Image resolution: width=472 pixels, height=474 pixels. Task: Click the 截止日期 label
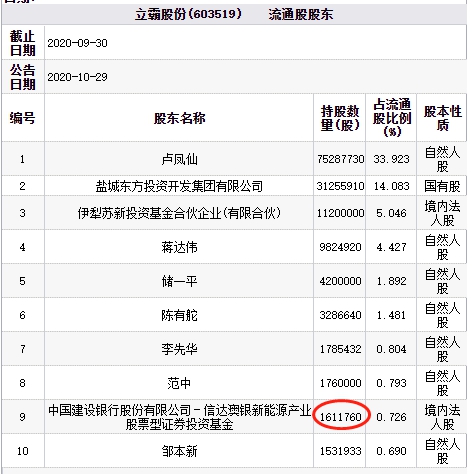coord(22,43)
